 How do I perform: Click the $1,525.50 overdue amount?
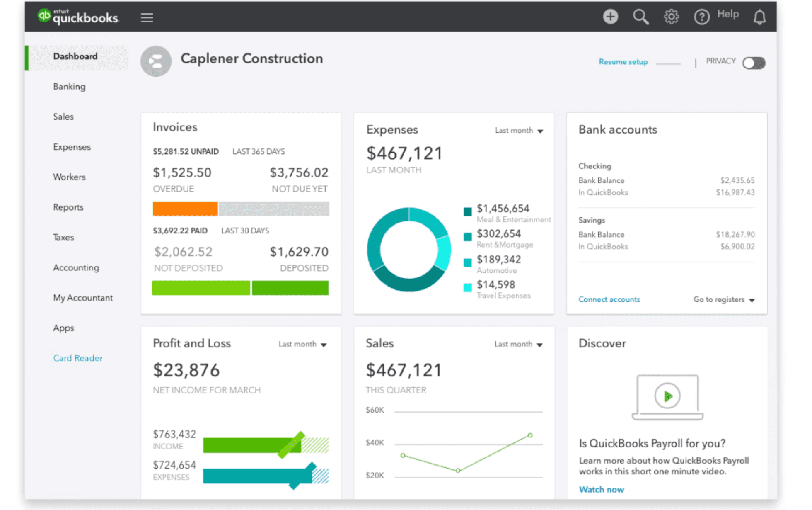click(x=182, y=172)
